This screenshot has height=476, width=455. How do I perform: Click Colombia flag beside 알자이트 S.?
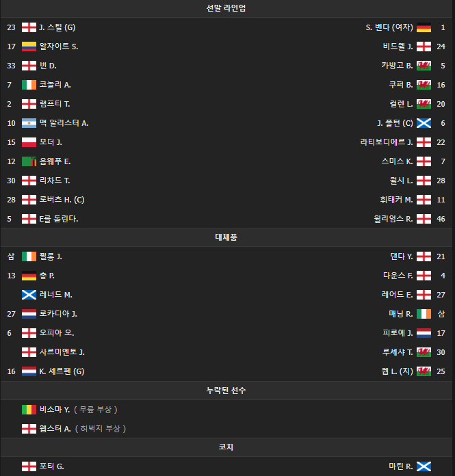tap(29, 47)
